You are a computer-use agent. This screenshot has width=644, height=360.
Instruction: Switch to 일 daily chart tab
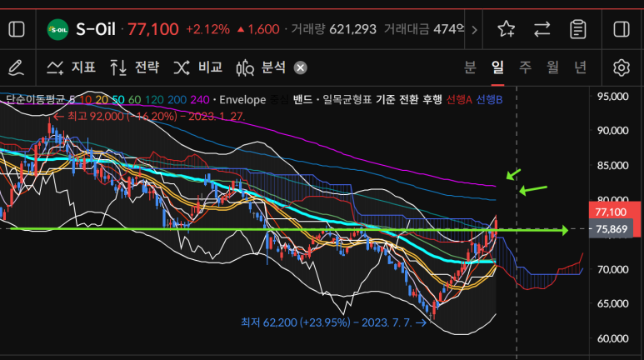click(x=497, y=67)
